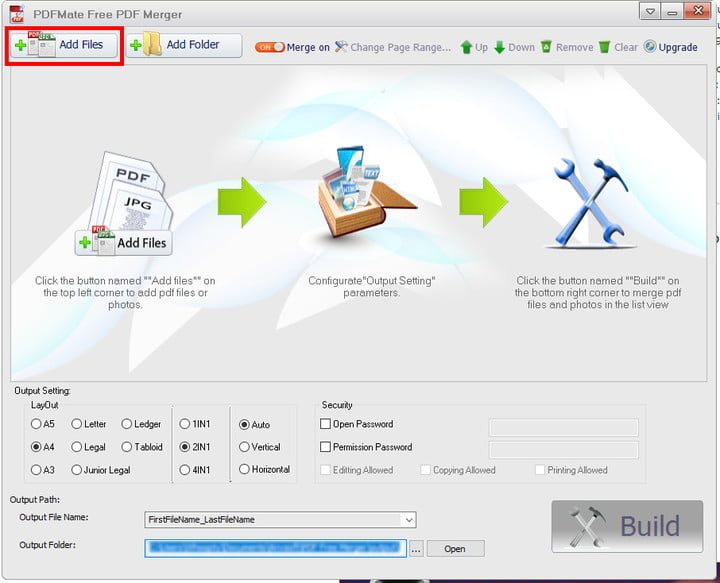Select Horizontal orientation option
Viewport: 720px width, 583px height.
(x=244, y=470)
